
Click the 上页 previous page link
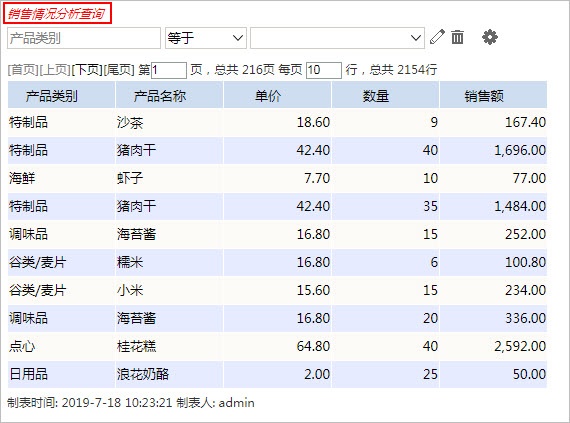tap(55, 69)
